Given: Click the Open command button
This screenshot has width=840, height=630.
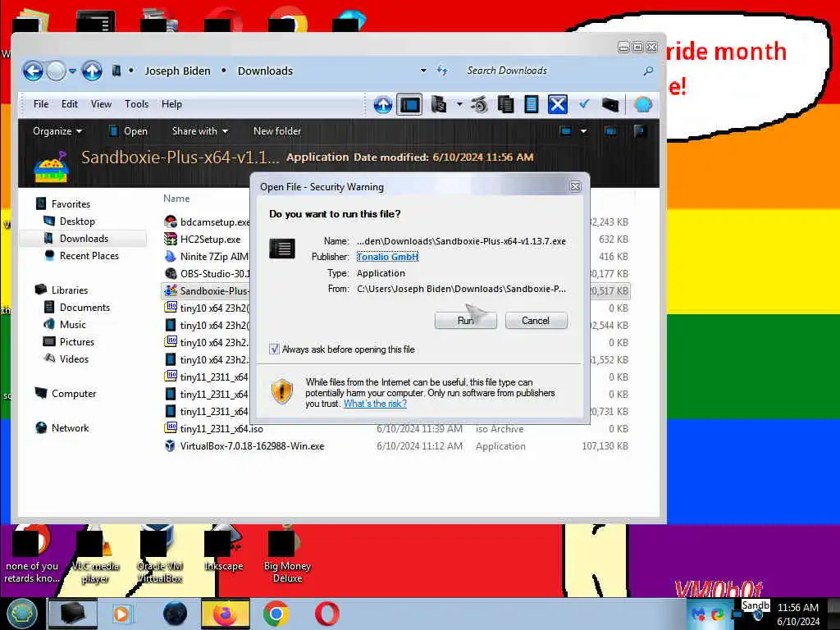Looking at the screenshot, I should pyautogui.click(x=129, y=131).
